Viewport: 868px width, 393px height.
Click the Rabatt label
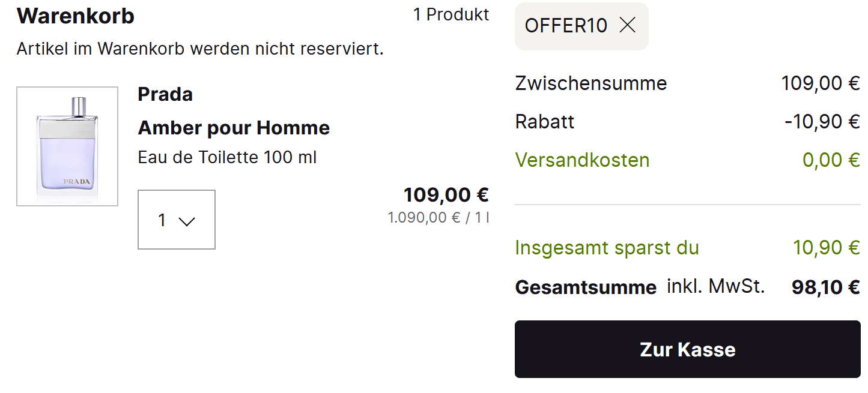coord(545,122)
